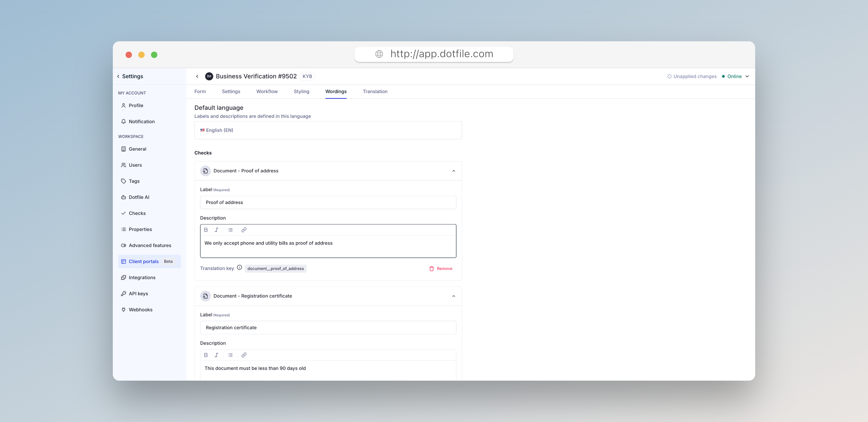Insert bullet list in Proof of address description
868x422 pixels.
pos(230,230)
